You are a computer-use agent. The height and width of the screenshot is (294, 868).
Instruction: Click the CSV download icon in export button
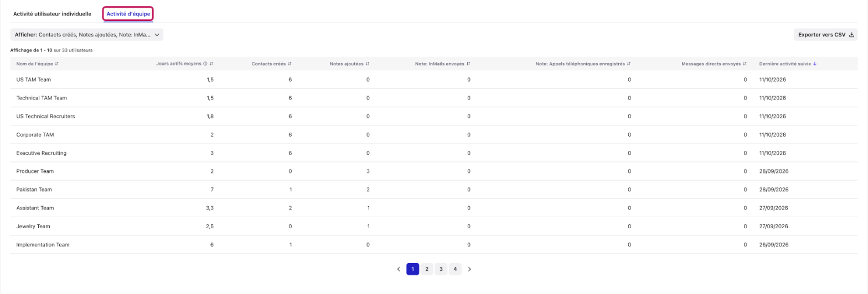tap(851, 35)
